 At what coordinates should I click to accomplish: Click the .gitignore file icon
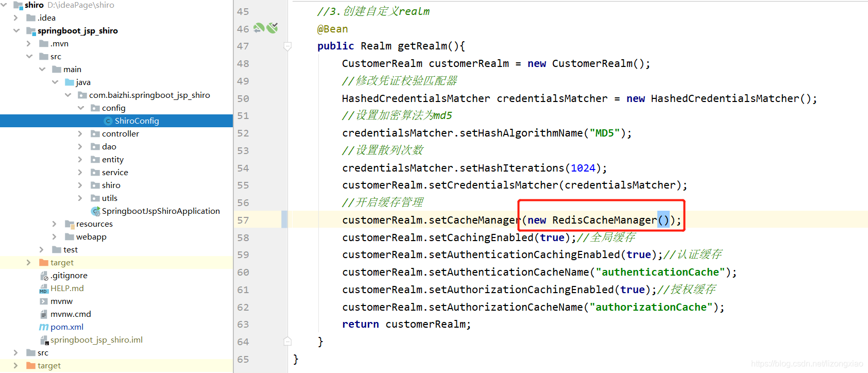(x=44, y=276)
